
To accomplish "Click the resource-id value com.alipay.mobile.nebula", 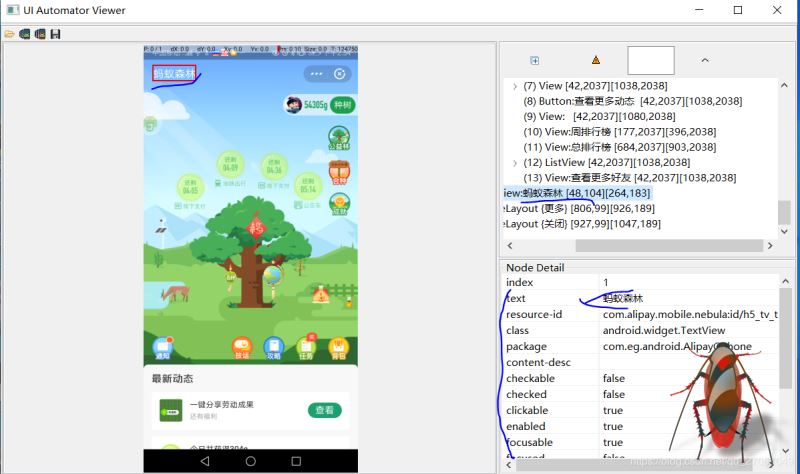I will pyautogui.click(x=689, y=314).
